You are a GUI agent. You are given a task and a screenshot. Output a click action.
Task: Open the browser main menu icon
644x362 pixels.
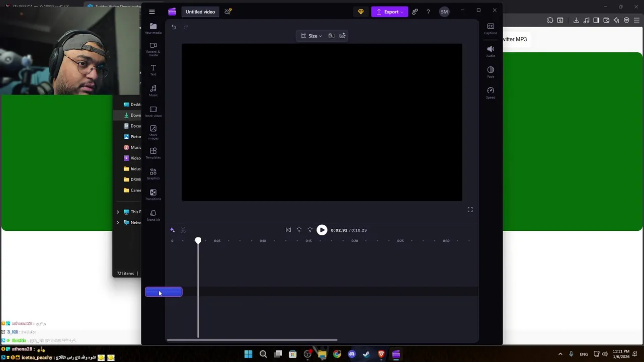[636, 20]
